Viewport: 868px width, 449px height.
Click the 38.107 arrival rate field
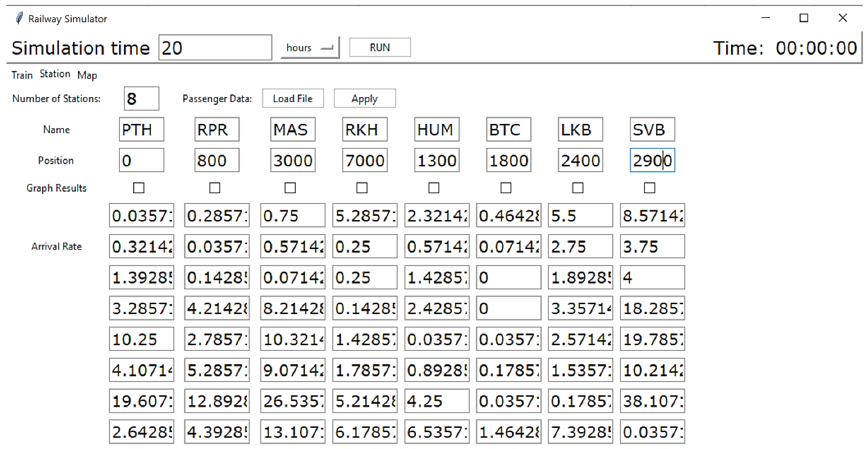pyautogui.click(x=652, y=401)
